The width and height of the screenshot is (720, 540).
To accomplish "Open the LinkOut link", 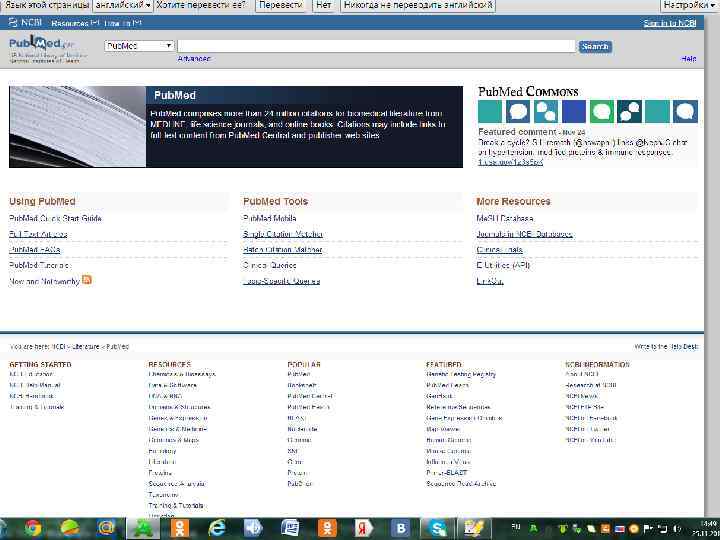I will (x=489, y=281).
